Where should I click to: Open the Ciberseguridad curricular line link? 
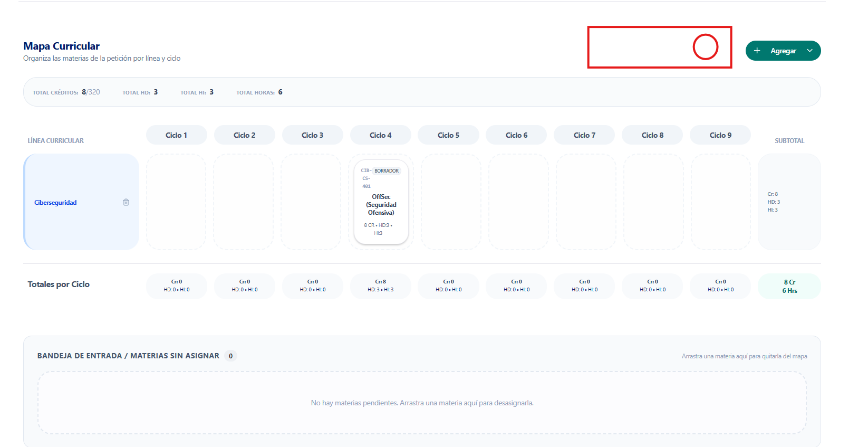55,203
